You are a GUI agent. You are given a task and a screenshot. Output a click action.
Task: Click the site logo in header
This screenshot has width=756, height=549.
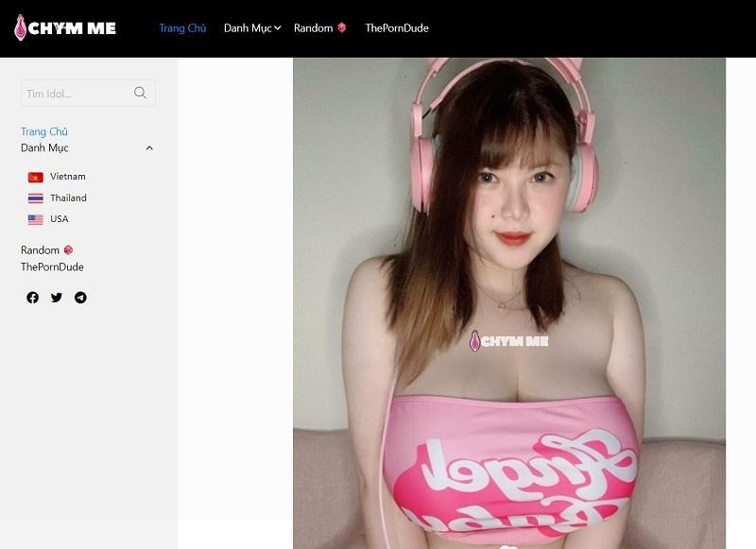tap(65, 28)
